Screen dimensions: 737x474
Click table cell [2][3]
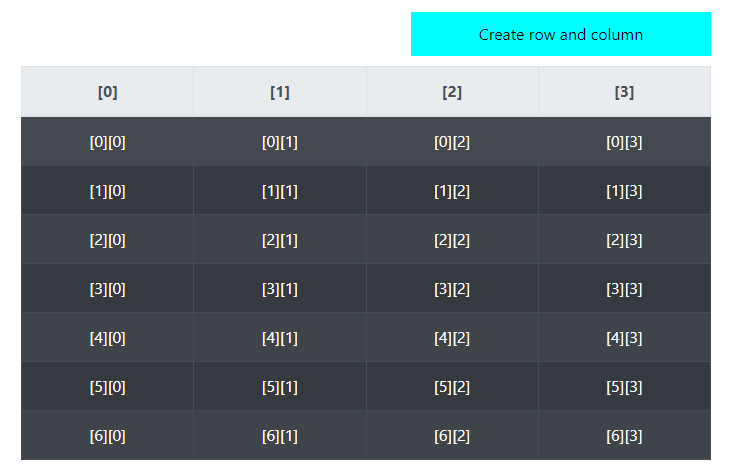click(625, 239)
